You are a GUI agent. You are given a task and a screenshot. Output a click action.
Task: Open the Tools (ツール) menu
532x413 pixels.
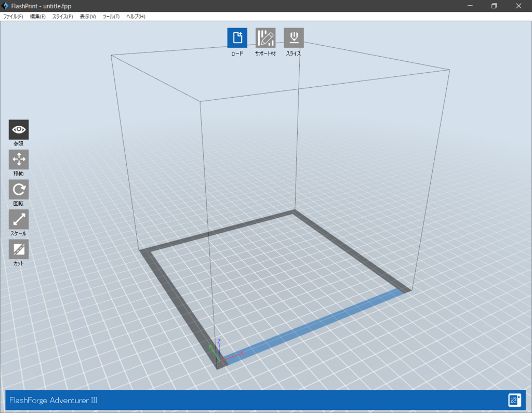click(x=111, y=16)
